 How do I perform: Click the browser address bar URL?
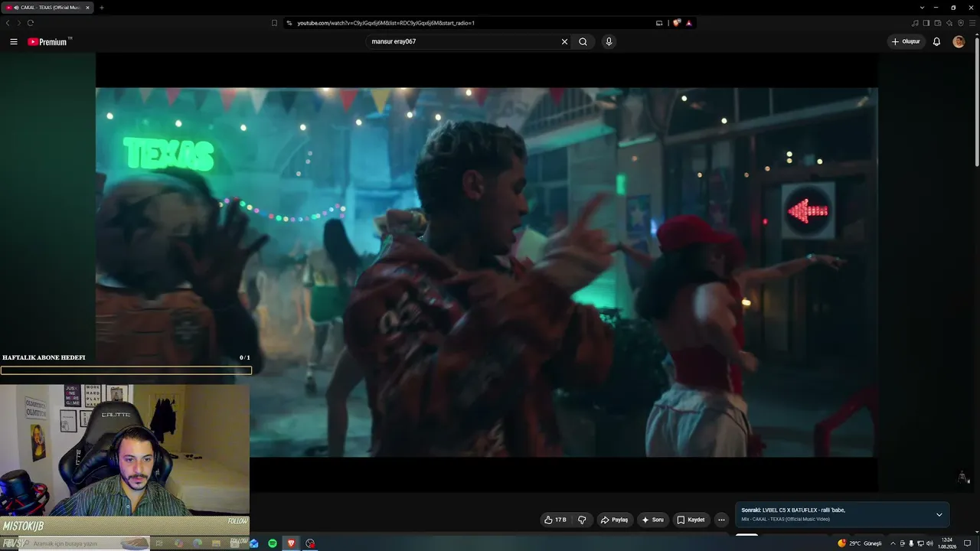[x=386, y=23]
